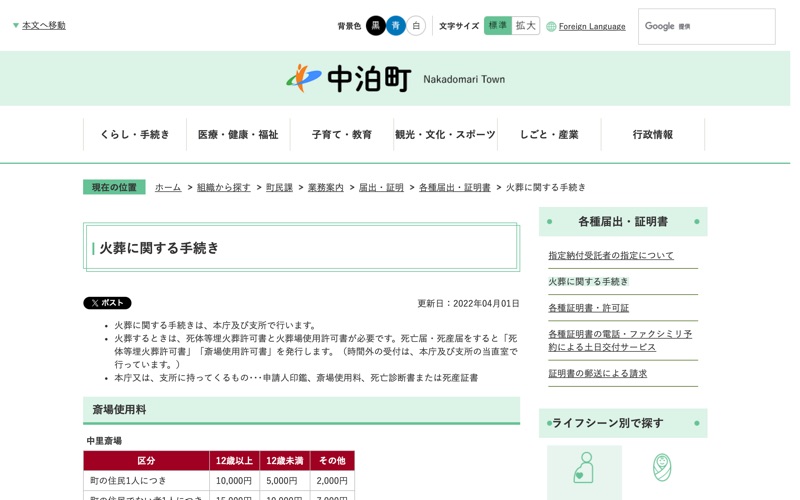Click the 12歳以上 table header
This screenshot has width=800, height=500.
click(x=234, y=461)
